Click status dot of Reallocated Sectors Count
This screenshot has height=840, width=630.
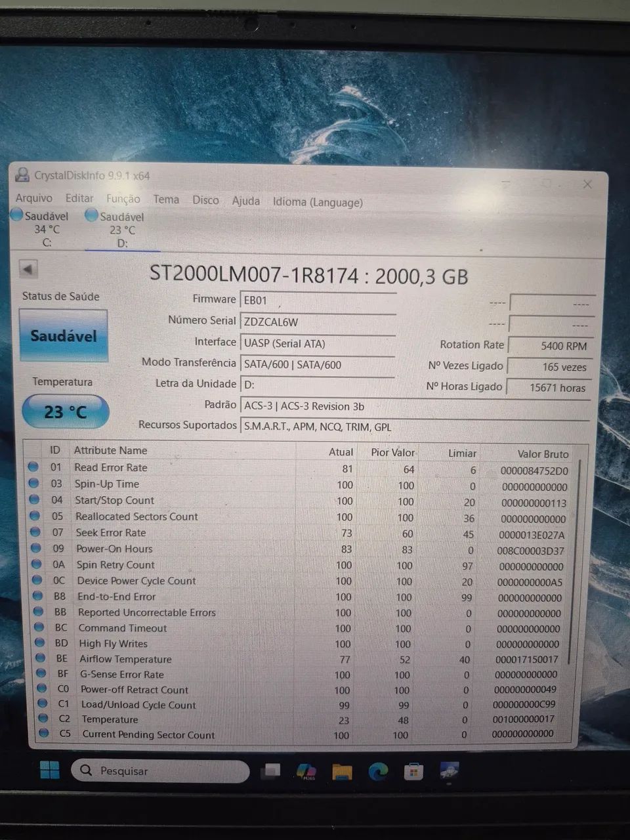(x=35, y=516)
